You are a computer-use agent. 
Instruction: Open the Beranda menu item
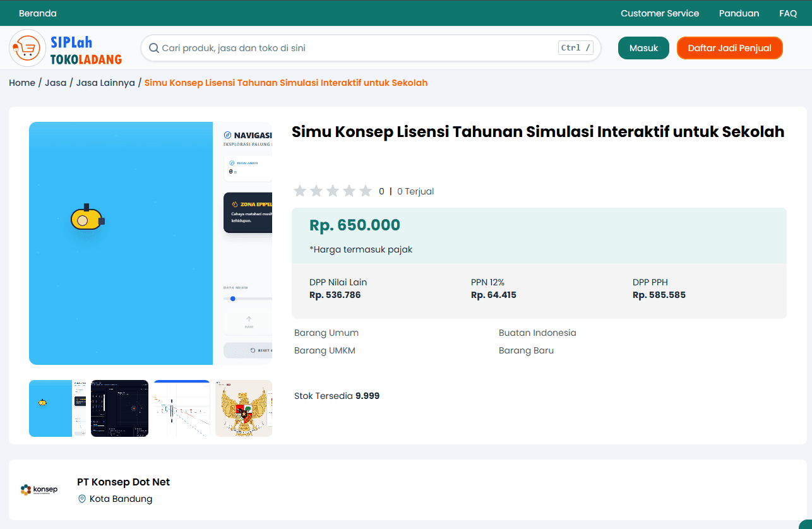[37, 13]
